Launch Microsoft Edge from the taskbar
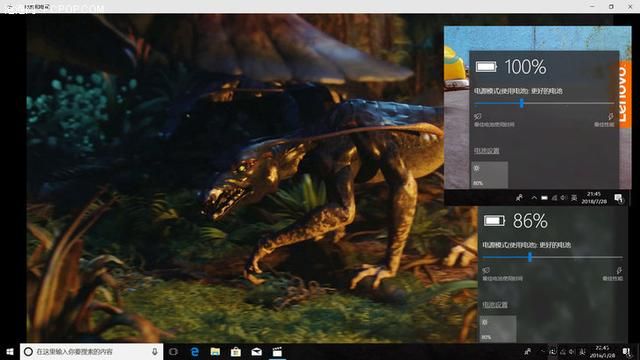The height and width of the screenshot is (360, 640). pos(195,351)
